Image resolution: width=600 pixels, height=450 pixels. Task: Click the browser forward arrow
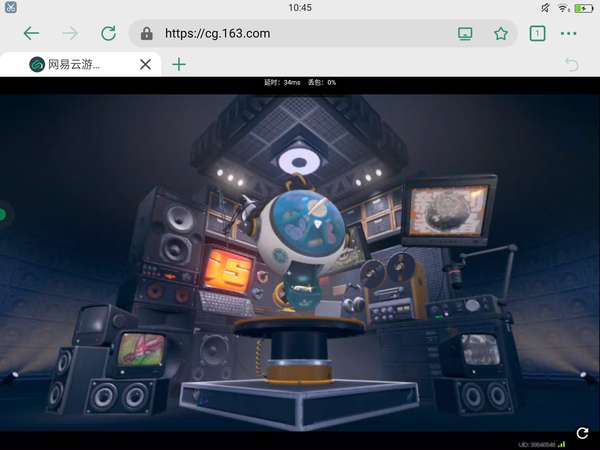pos(70,33)
